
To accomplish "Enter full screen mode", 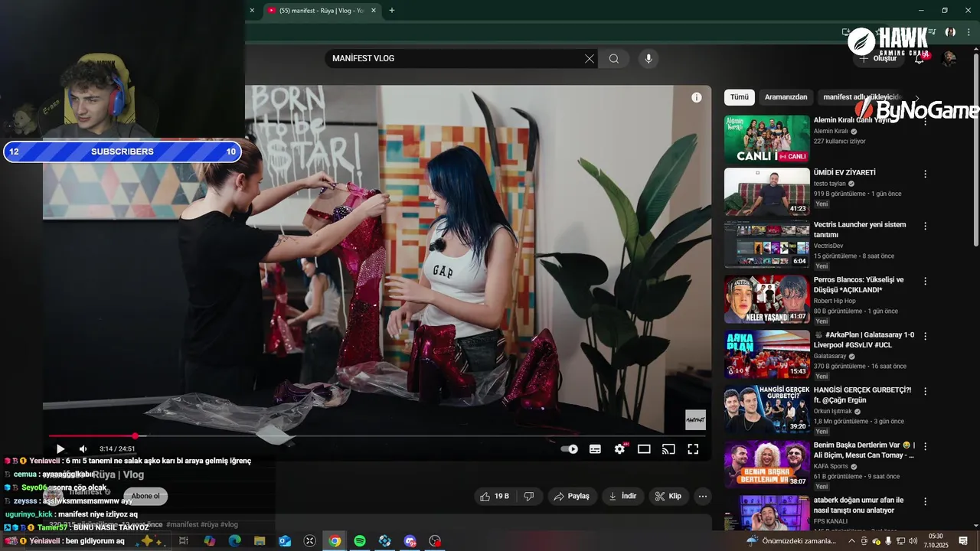I will (x=693, y=449).
